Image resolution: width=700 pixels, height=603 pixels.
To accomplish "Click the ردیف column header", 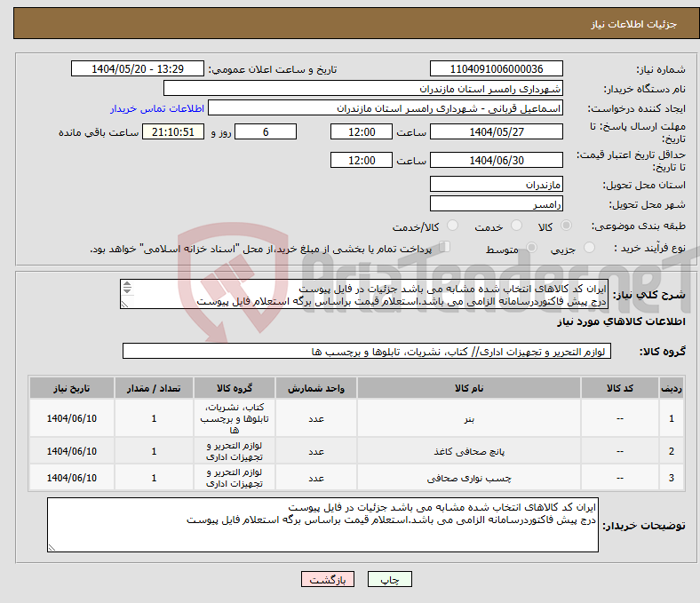I will click(x=672, y=388).
